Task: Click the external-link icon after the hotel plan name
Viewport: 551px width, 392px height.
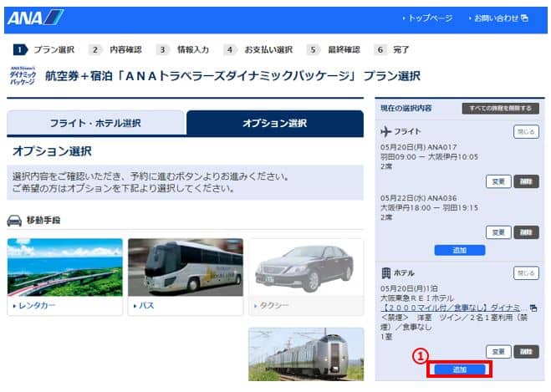Action: coord(533,308)
